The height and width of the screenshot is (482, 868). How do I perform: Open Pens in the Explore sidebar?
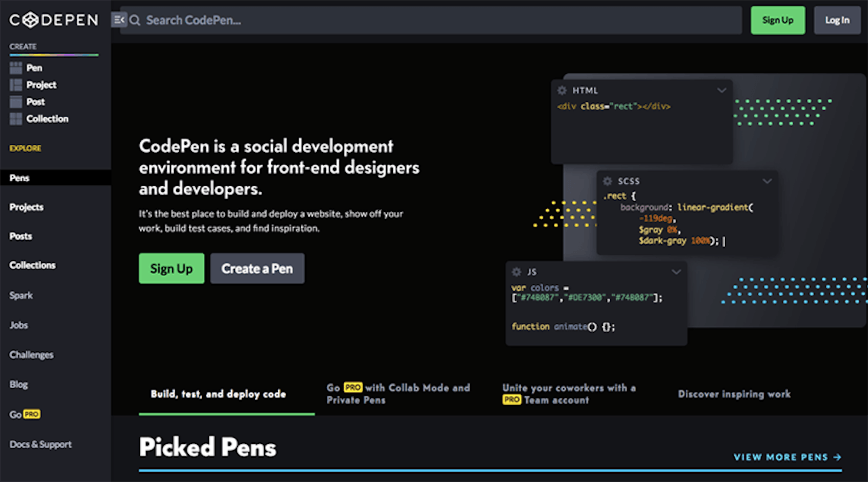56,178
